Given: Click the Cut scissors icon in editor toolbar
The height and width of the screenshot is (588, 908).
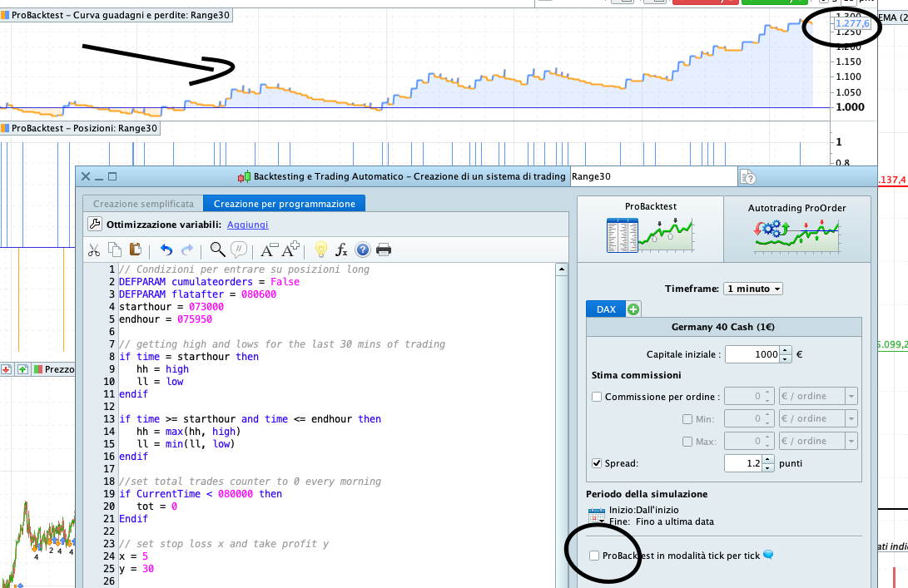Looking at the screenshot, I should coord(94,250).
